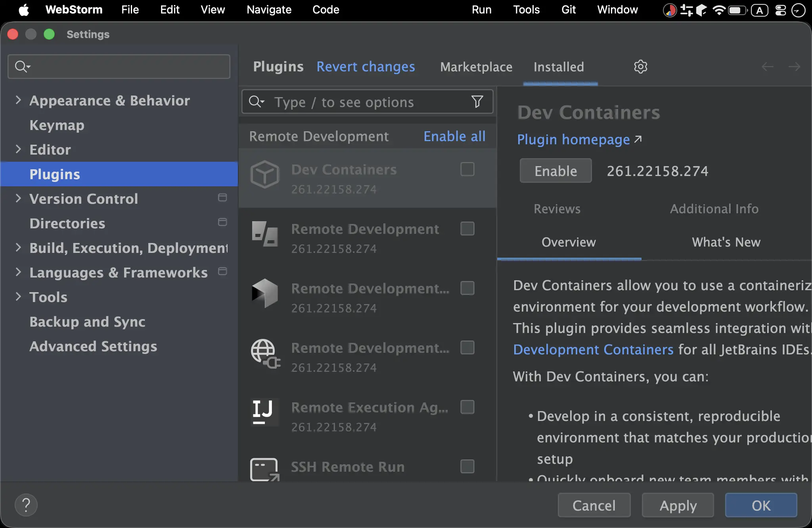The width and height of the screenshot is (812, 528).
Task: Click the dark cube Remote Development plugin icon
Action: coord(265,293)
